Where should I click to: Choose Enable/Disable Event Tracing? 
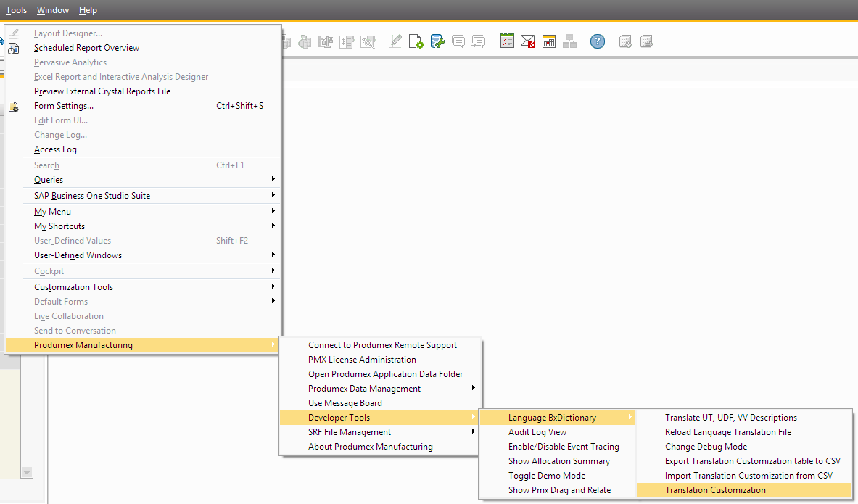(x=564, y=447)
